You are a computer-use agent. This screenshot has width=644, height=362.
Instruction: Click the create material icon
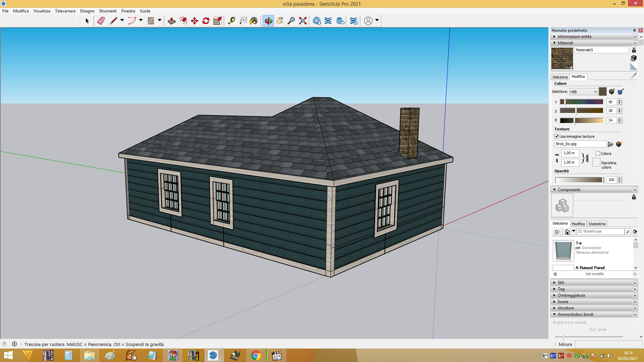pyautogui.click(x=634, y=58)
